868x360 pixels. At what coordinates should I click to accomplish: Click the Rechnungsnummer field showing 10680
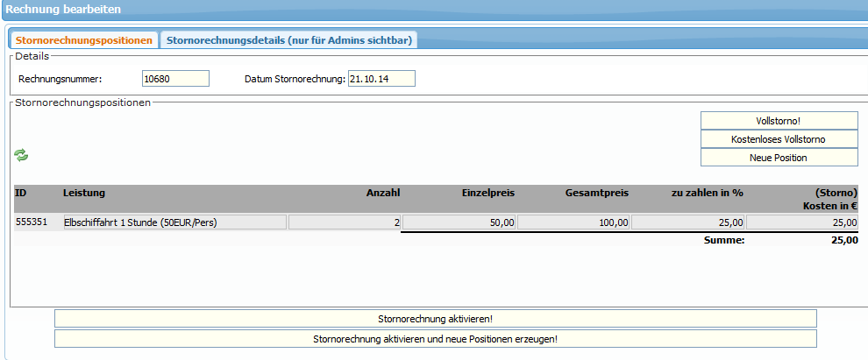tap(175, 79)
